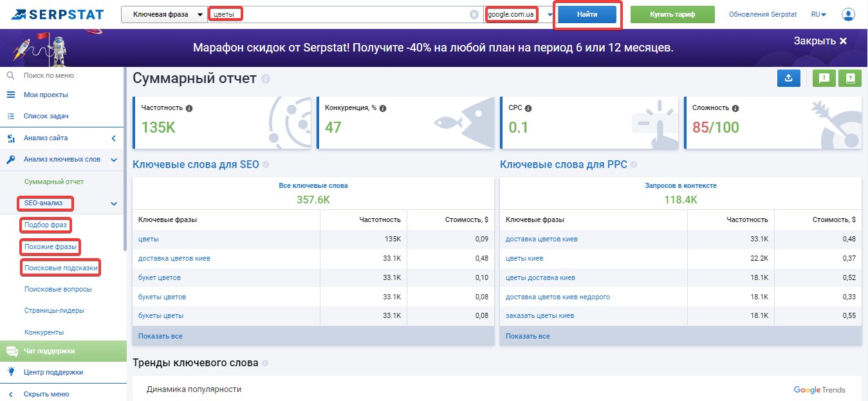Open the доставка цветов киев SEO keyword link
The height and width of the screenshot is (401, 868).
pyautogui.click(x=174, y=258)
